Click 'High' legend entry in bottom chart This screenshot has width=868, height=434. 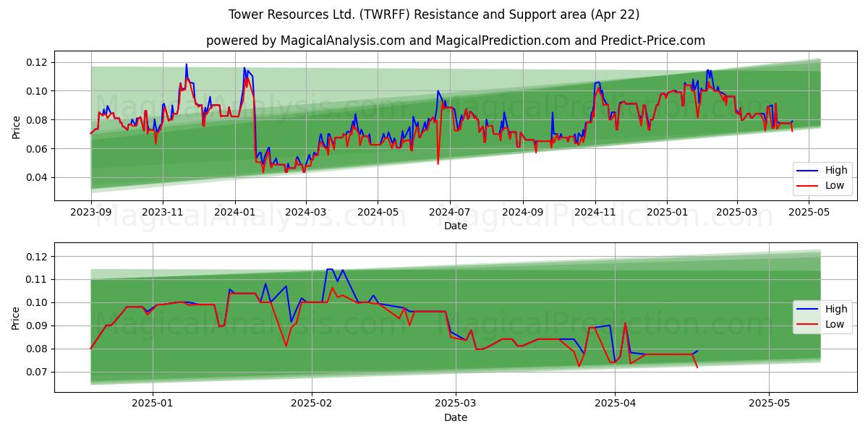point(836,309)
